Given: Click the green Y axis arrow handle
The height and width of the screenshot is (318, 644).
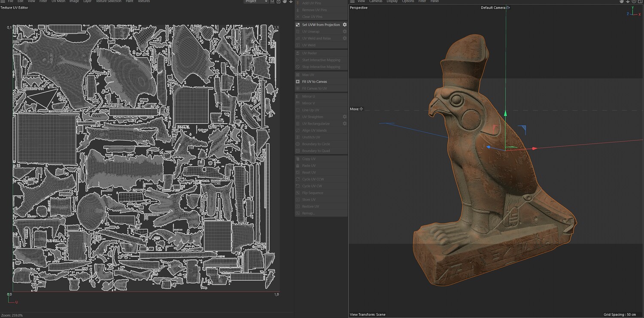Looking at the screenshot, I should pos(505,113).
